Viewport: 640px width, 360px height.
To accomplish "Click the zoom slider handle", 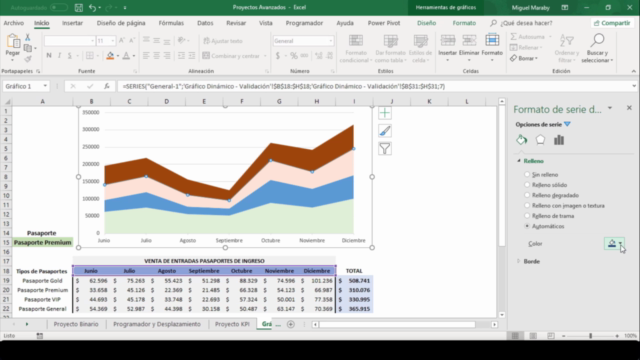I will click(x=590, y=336).
